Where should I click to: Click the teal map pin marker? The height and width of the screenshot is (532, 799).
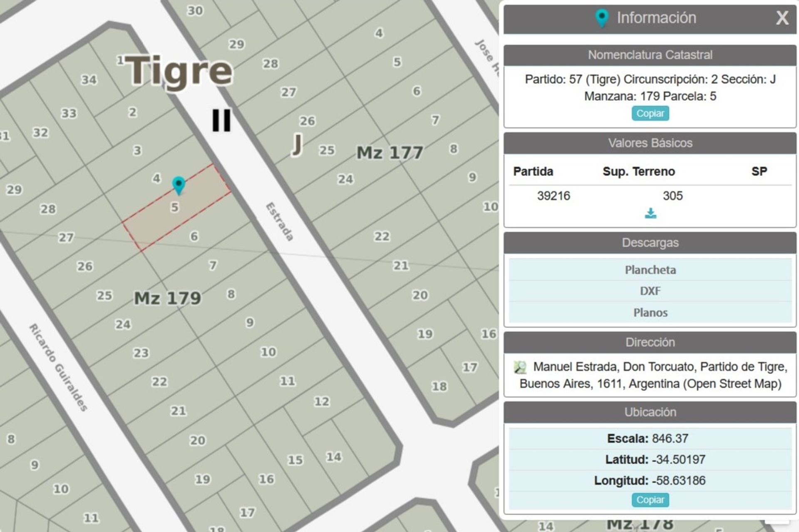point(179,185)
